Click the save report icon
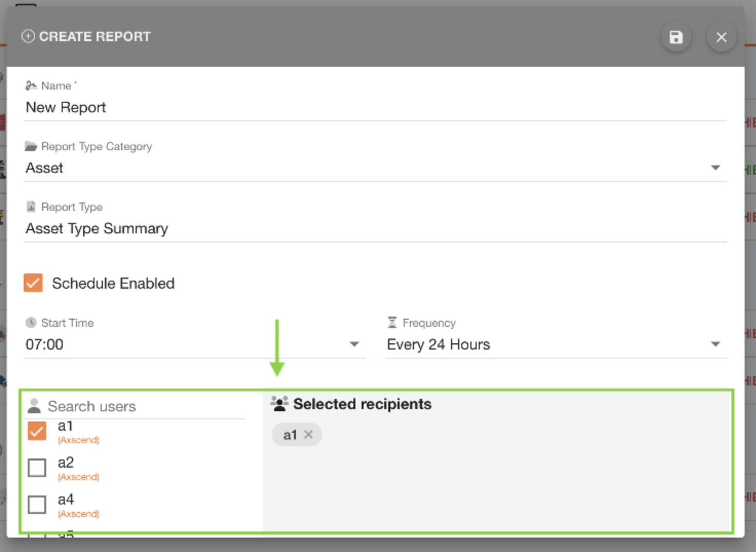This screenshot has height=552, width=756. (x=676, y=36)
